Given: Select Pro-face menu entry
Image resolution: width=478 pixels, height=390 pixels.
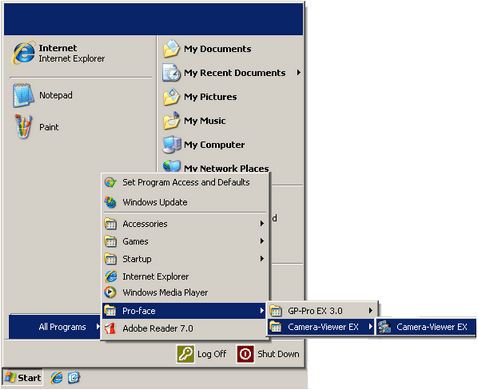Looking at the screenshot, I should [x=184, y=311].
